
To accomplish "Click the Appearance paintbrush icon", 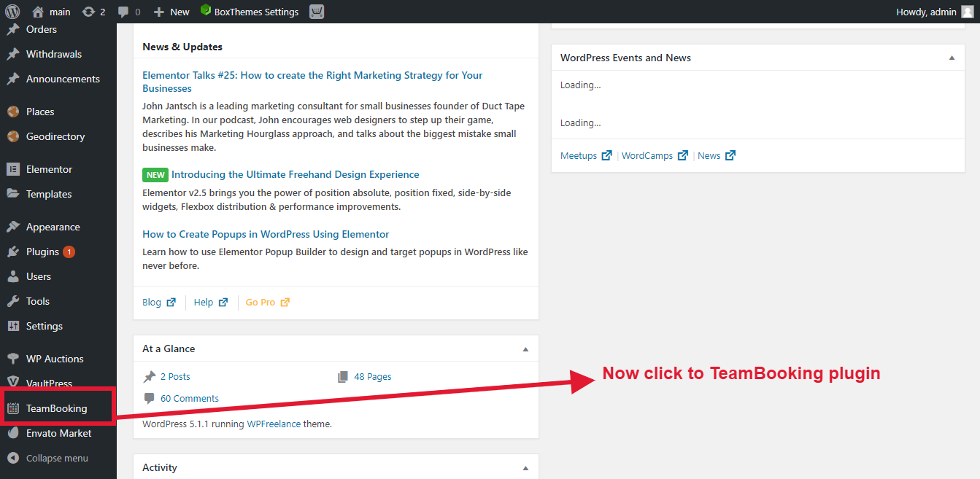I will (x=13, y=227).
